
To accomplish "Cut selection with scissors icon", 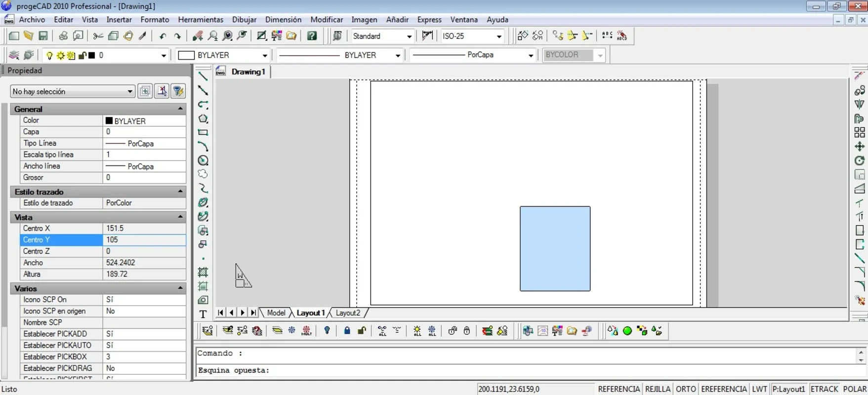I will click(98, 36).
